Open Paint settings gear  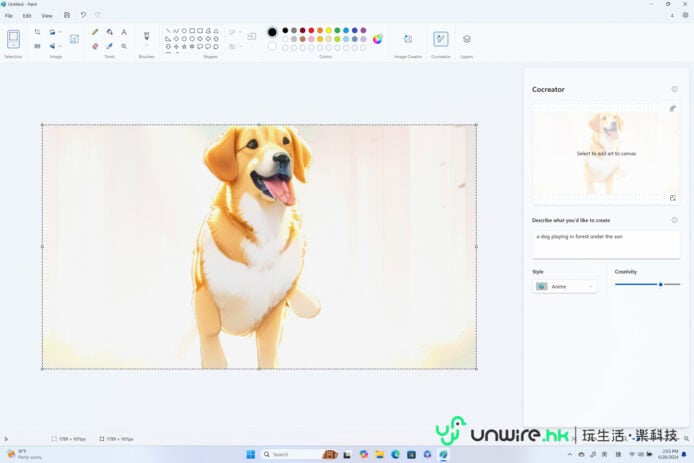pyautogui.click(x=685, y=15)
